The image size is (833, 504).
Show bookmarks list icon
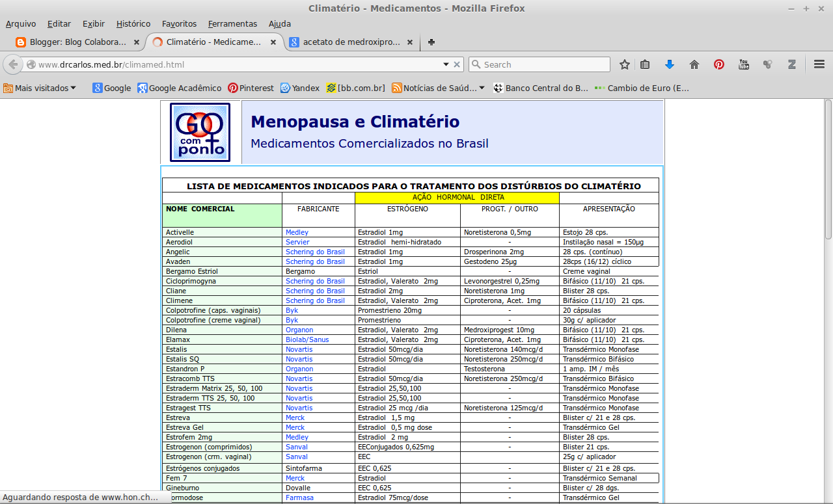click(x=645, y=64)
